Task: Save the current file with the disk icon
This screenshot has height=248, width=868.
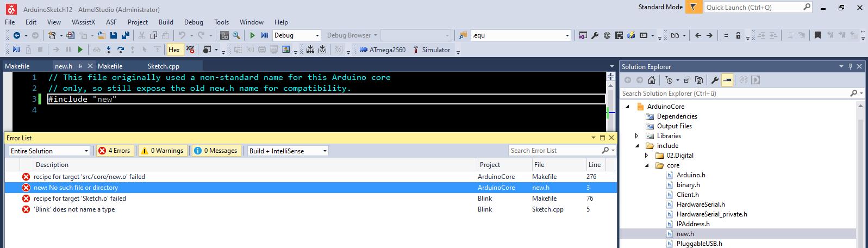Action: (x=114, y=35)
